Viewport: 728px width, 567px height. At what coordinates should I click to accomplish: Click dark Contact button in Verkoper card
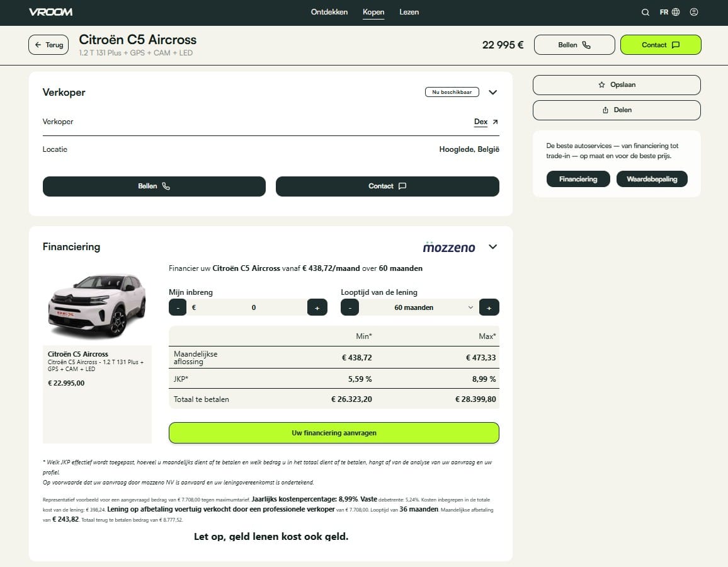[387, 186]
